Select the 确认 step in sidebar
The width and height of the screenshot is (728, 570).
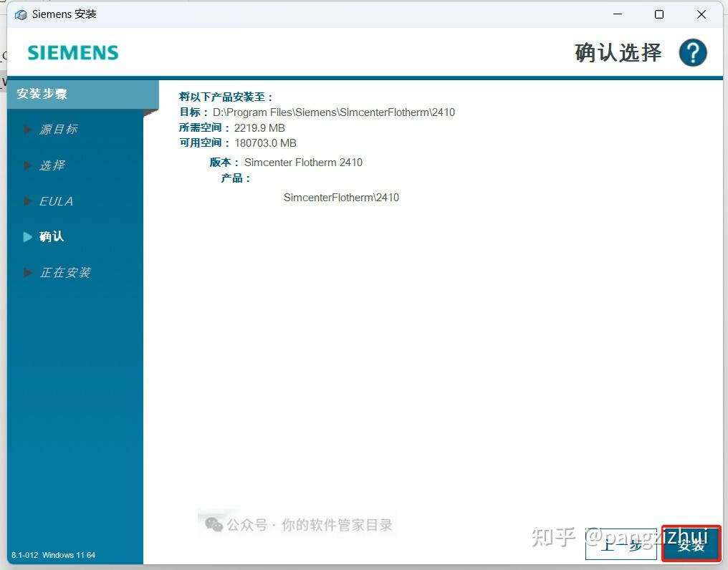[x=52, y=236]
